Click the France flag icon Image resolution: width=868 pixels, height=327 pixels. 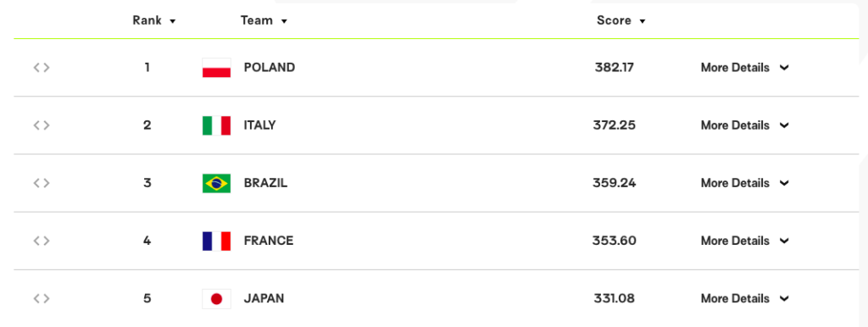[216, 241]
